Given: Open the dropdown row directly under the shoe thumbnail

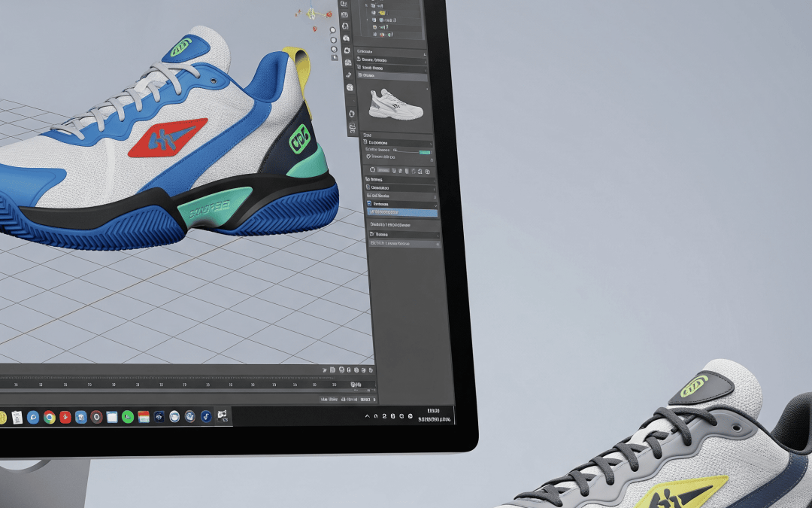Looking at the screenshot, I should pyautogui.click(x=398, y=142).
